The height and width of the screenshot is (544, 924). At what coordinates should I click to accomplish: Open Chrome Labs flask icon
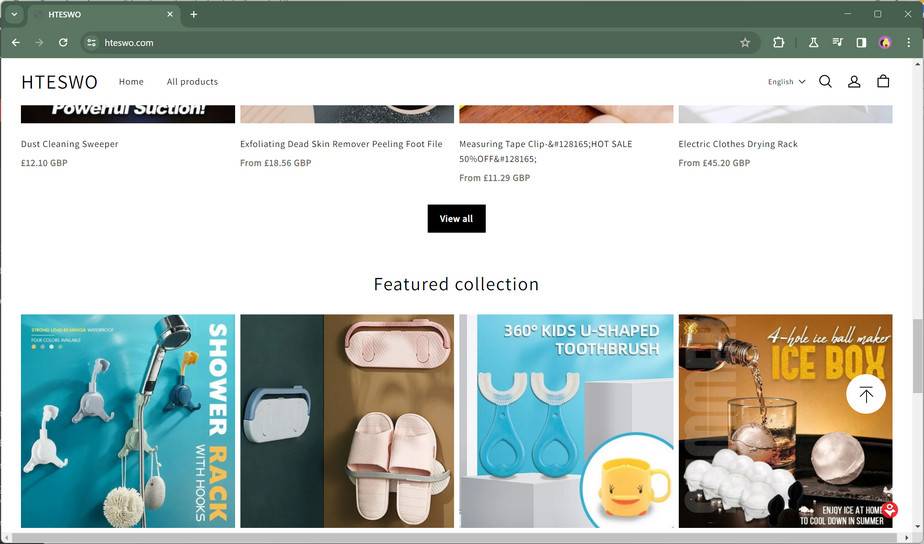[x=813, y=43]
